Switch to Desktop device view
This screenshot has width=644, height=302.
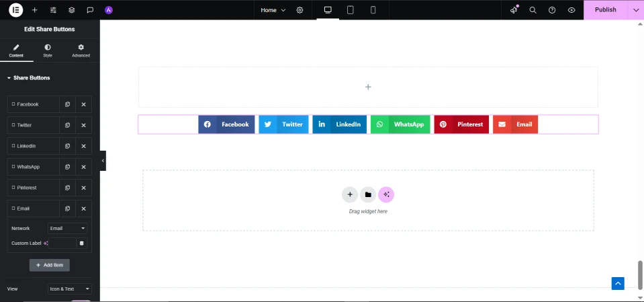tap(328, 10)
